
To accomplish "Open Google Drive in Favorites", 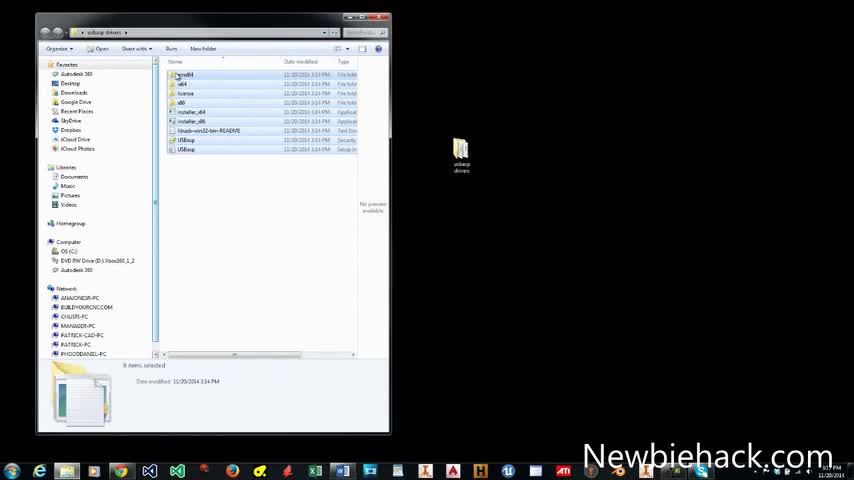I will pyautogui.click(x=76, y=102).
